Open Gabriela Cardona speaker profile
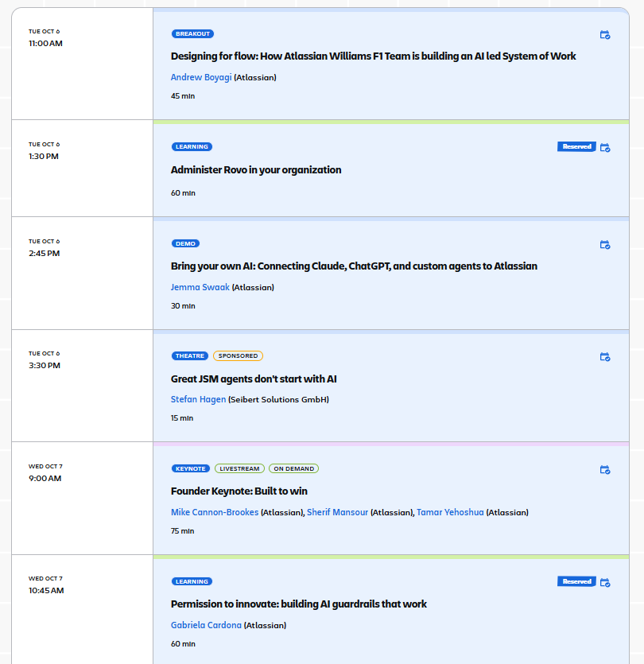The height and width of the screenshot is (664, 644). pyautogui.click(x=206, y=625)
